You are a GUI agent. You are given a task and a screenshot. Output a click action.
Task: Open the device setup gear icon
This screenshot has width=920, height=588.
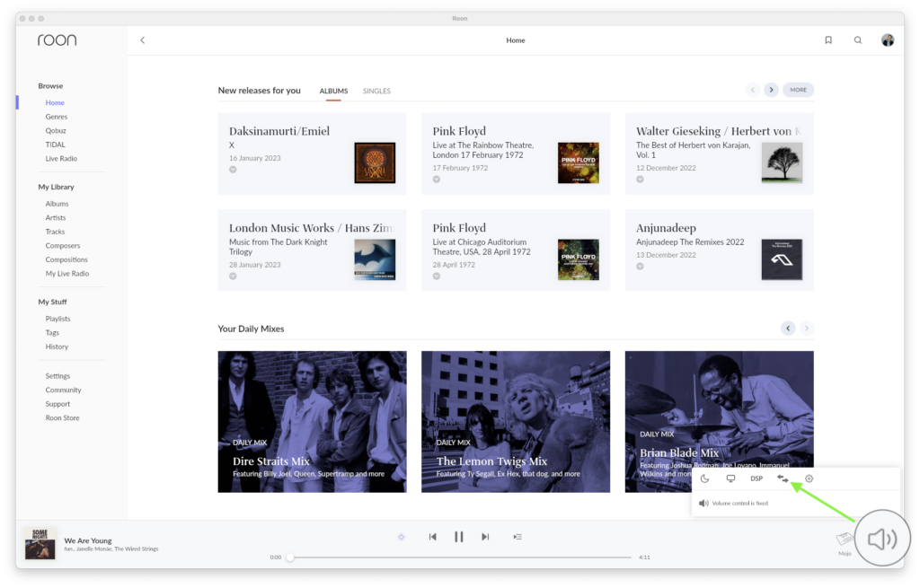809,479
